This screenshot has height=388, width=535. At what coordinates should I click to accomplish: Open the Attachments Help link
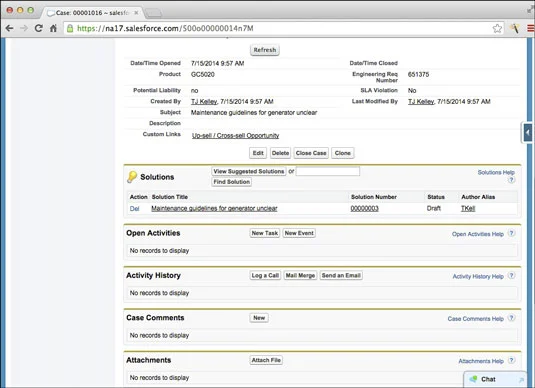point(481,361)
